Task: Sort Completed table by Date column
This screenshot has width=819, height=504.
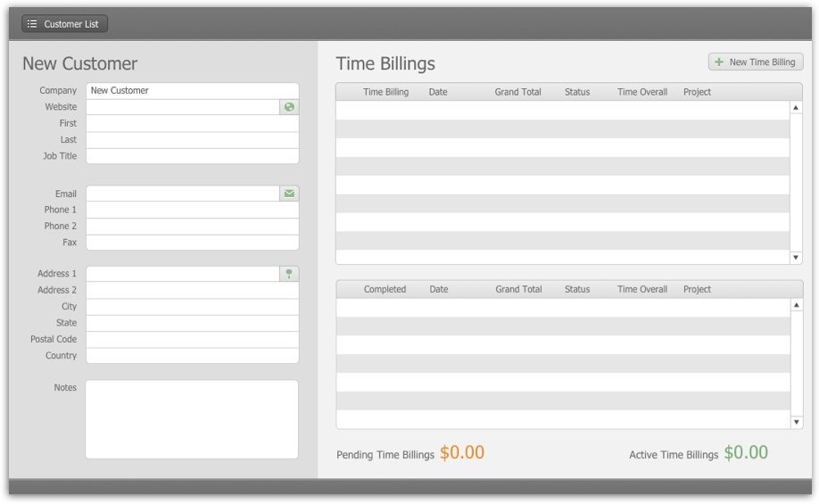Action: click(x=438, y=289)
